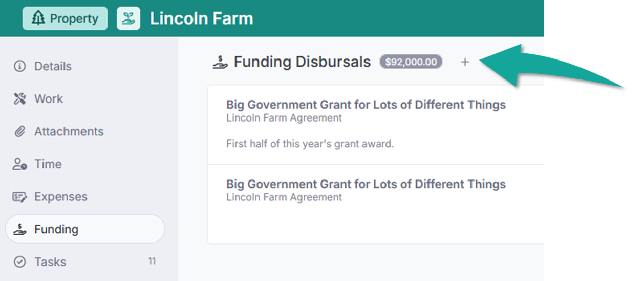Click the Funding hand-dollar sidebar icon
Viewport: 644px width, 281px height.
tap(19, 229)
